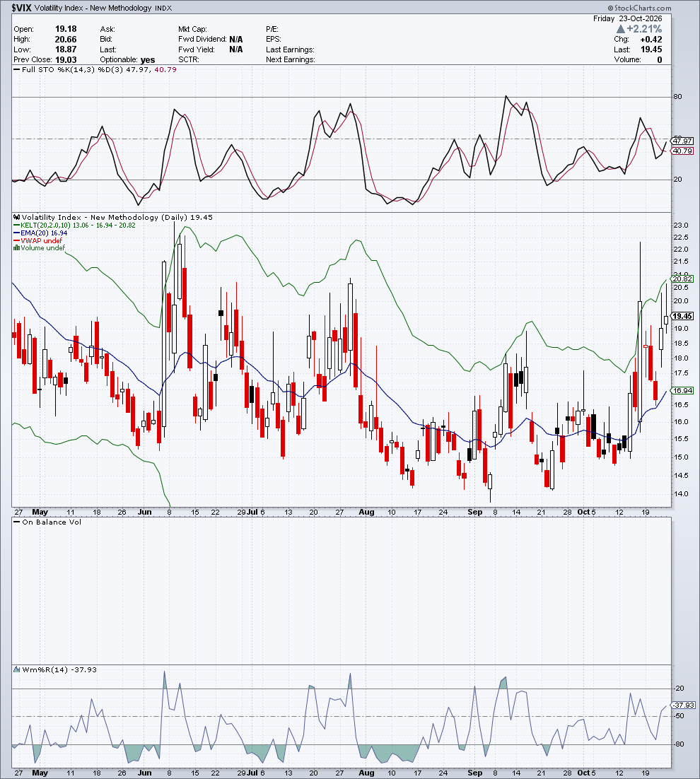Click the date Friday 23-Oct-2026

click(627, 18)
